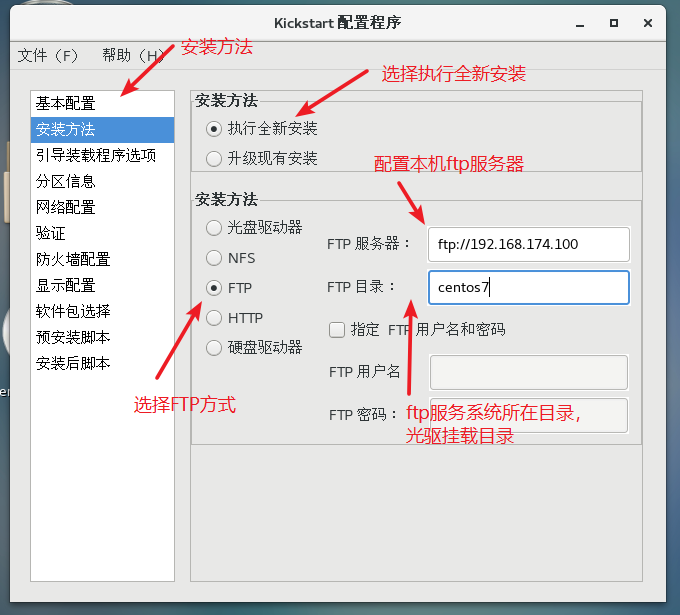Image resolution: width=680 pixels, height=615 pixels.
Task: Open 安装后脚本 section
Action: (102, 363)
